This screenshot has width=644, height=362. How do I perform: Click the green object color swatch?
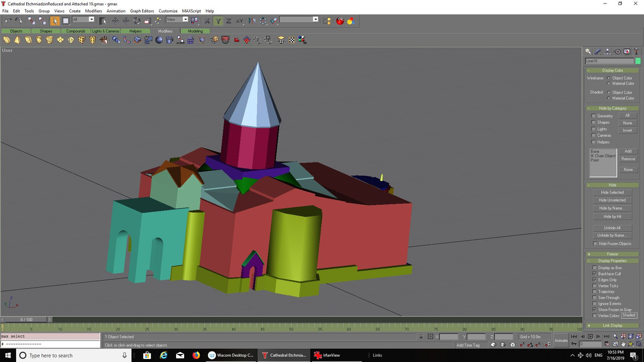(x=638, y=61)
